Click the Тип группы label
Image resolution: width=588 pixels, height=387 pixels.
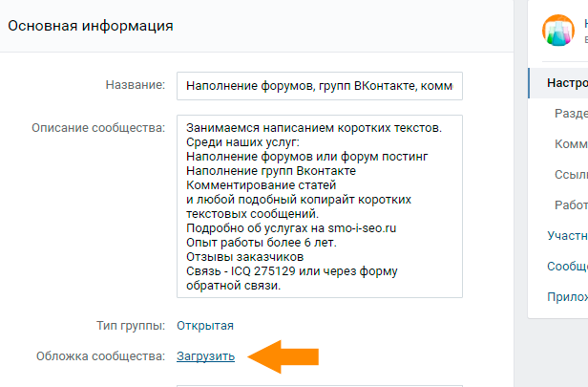(x=132, y=325)
